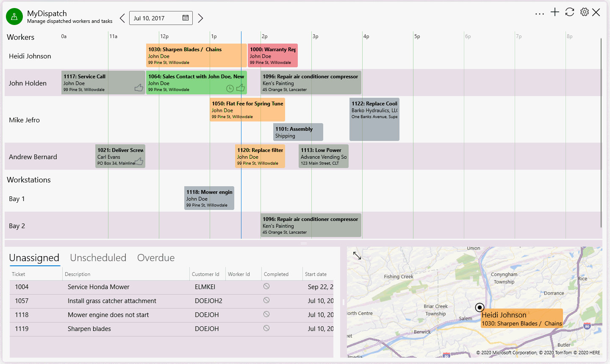This screenshot has width=610, height=364.
Task: Open the calendar date picker icon
Action: click(186, 18)
